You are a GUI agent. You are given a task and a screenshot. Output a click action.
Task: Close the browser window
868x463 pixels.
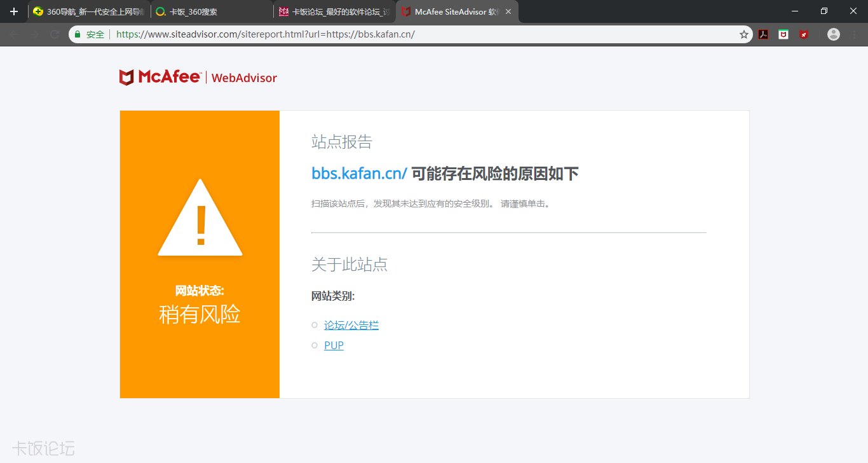tap(853, 11)
